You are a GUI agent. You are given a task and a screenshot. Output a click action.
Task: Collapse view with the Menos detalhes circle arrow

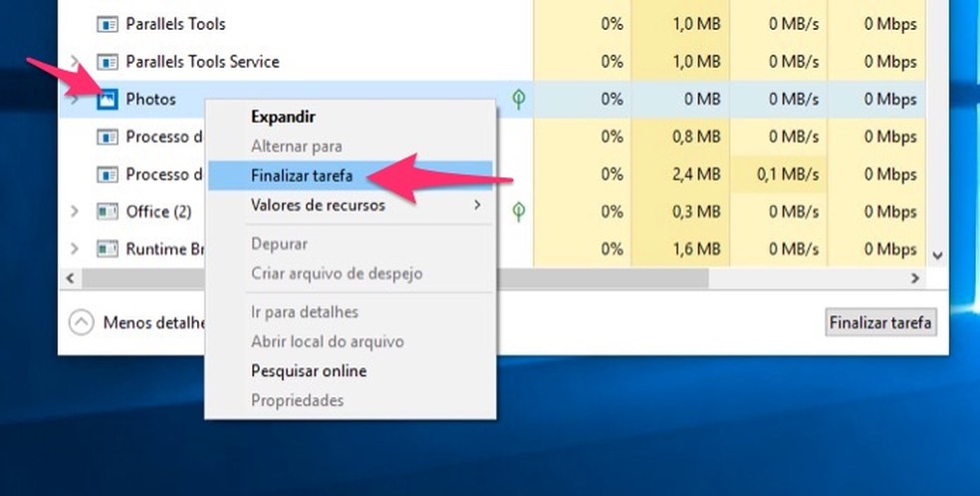pyautogui.click(x=82, y=323)
